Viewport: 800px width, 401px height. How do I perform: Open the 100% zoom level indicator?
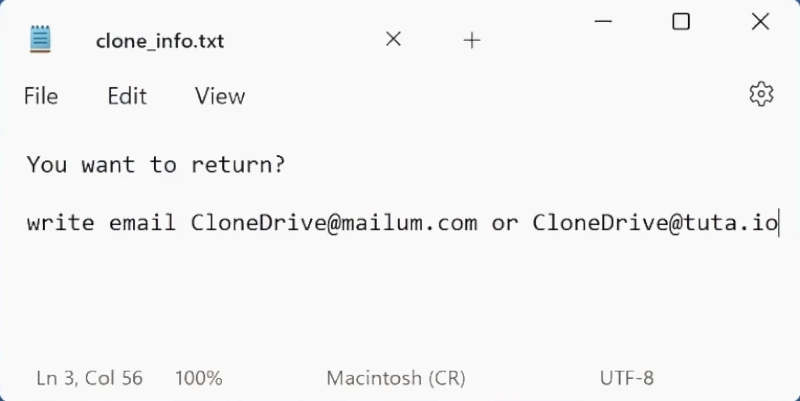pyautogui.click(x=198, y=378)
